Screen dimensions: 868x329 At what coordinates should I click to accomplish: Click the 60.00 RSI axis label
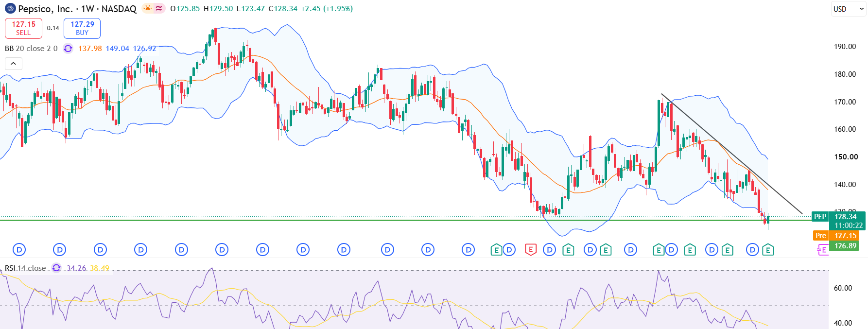coord(843,288)
